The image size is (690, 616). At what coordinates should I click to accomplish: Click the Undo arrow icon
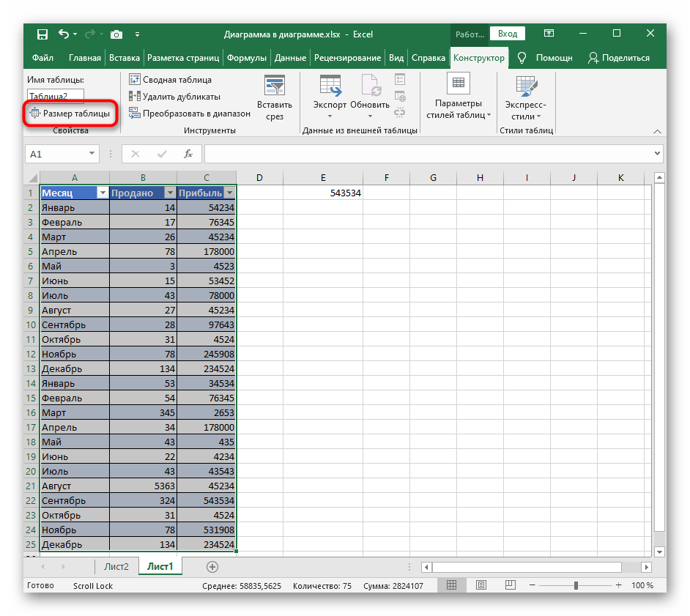point(64,34)
